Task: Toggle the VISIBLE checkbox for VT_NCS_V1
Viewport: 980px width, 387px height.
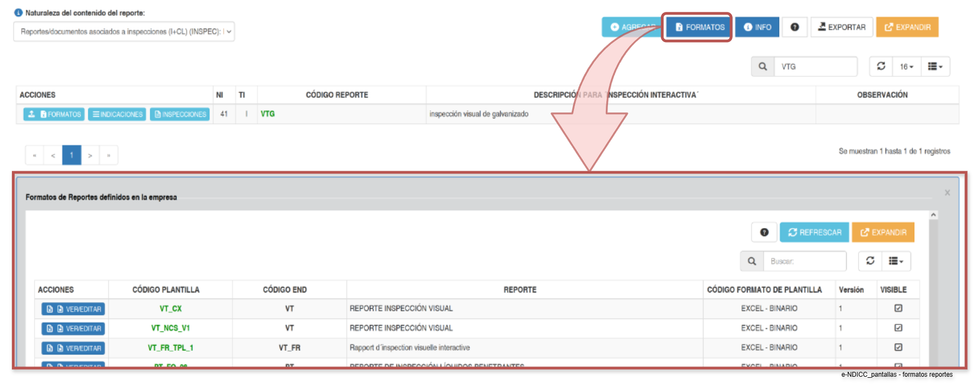Action: click(898, 328)
